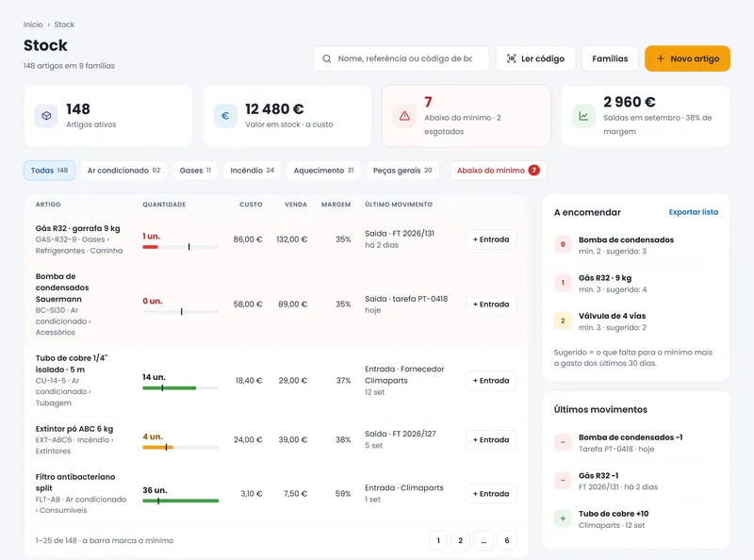Screen dimensions: 754x560
Task: Add Entrada for Bomba de condensados Sauermann
Action: point(491,305)
